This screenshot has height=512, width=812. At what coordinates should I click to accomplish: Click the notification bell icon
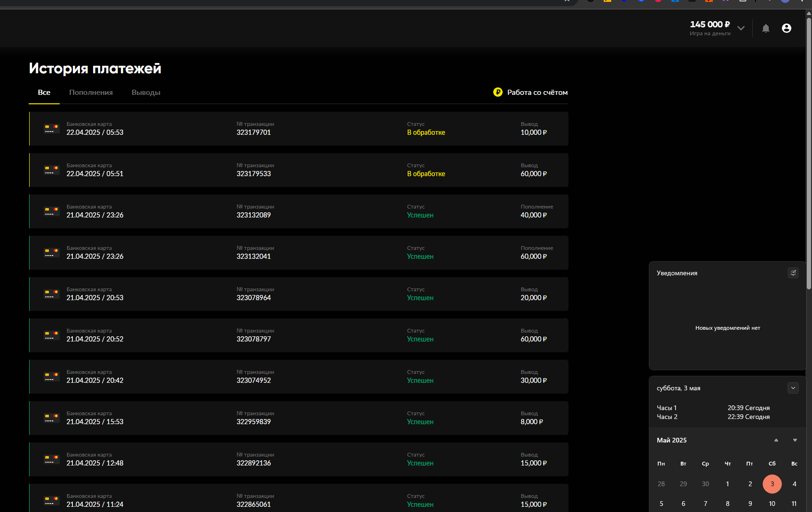click(765, 29)
